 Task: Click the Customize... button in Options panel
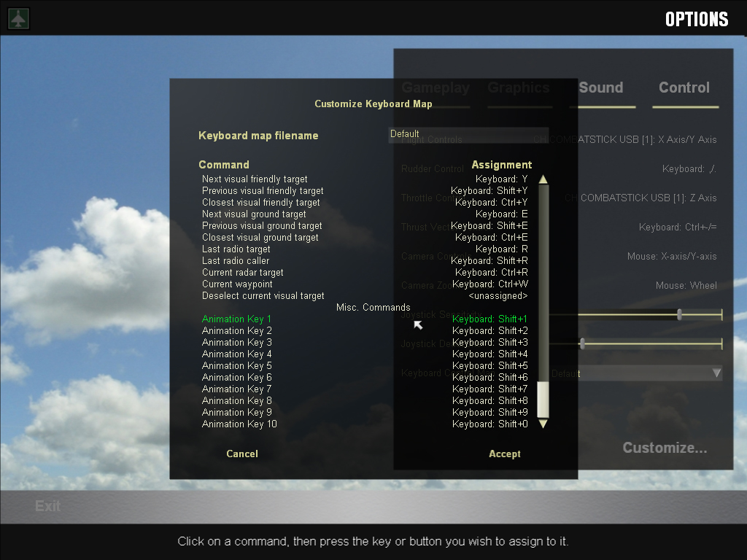pyautogui.click(x=665, y=448)
